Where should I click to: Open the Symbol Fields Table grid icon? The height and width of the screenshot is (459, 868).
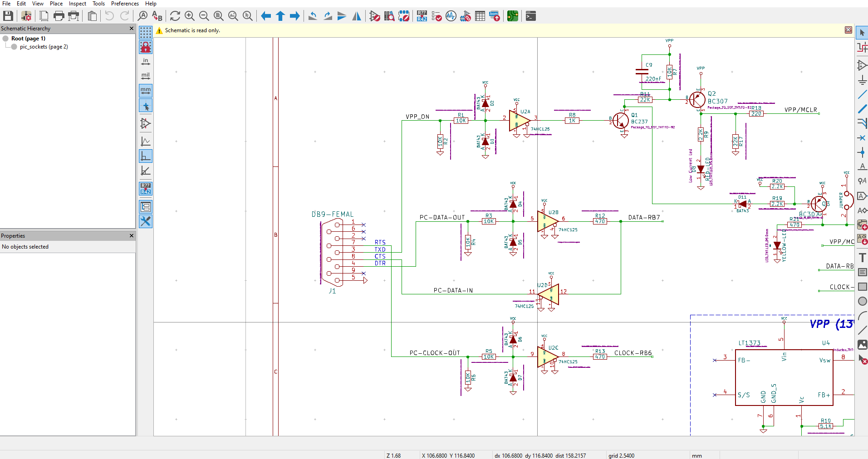point(480,16)
